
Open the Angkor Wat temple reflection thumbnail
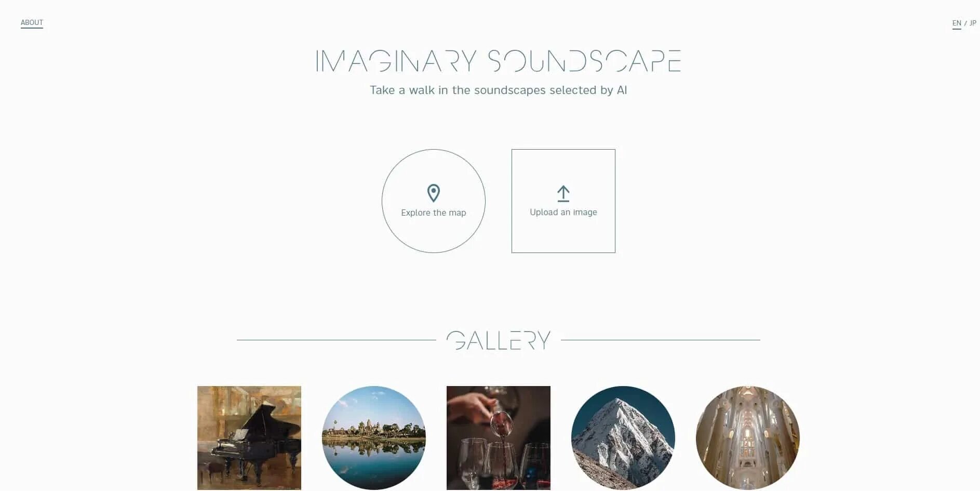pos(374,438)
